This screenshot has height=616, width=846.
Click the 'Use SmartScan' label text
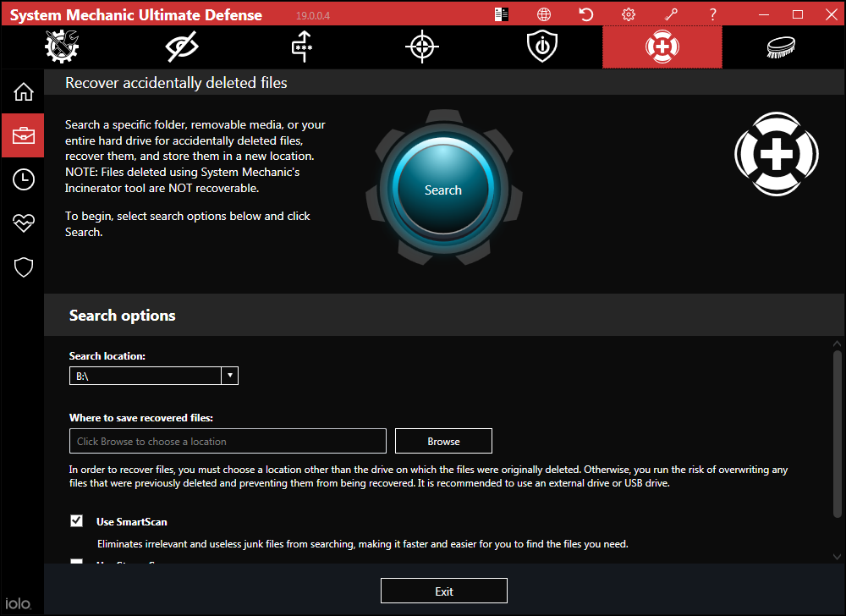(x=132, y=521)
